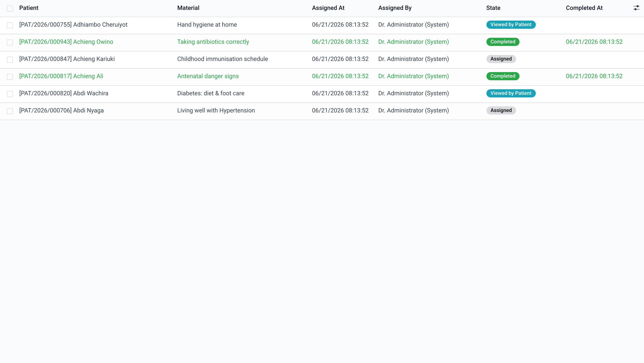
Task: Sort by Completed At column header
Action: pyautogui.click(x=584, y=8)
